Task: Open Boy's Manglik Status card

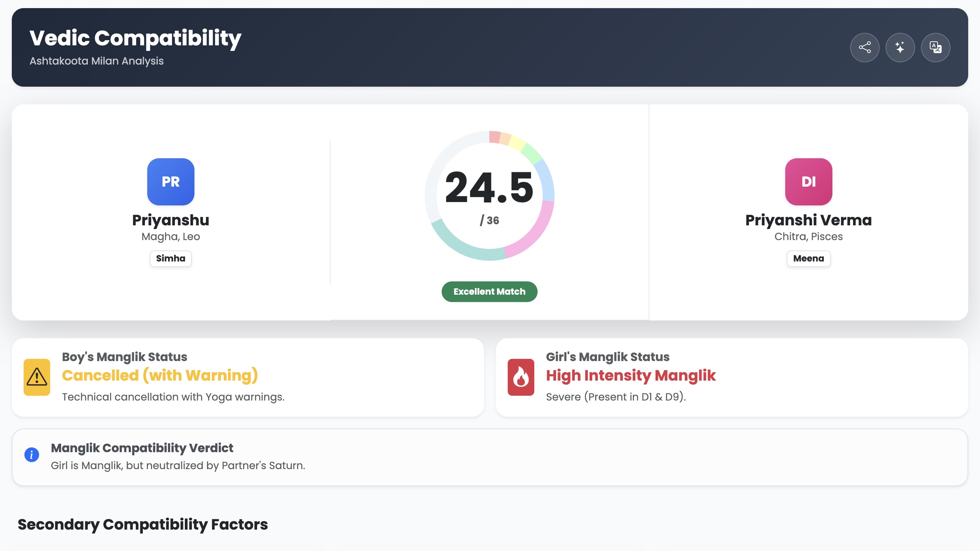Action: click(x=248, y=377)
